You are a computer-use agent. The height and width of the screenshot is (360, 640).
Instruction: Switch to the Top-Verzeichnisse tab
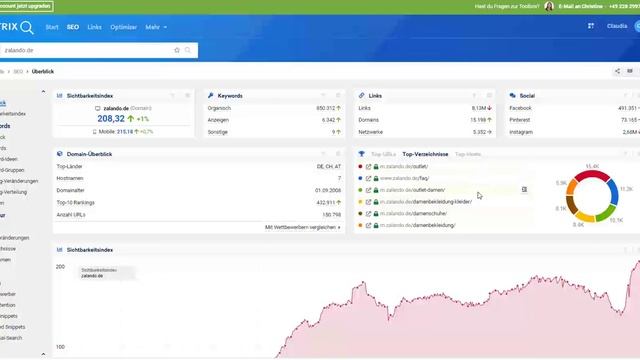[x=425, y=154]
